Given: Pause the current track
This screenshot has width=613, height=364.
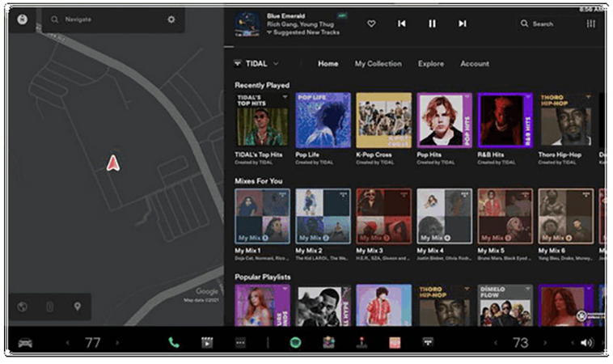Looking at the screenshot, I should (432, 23).
